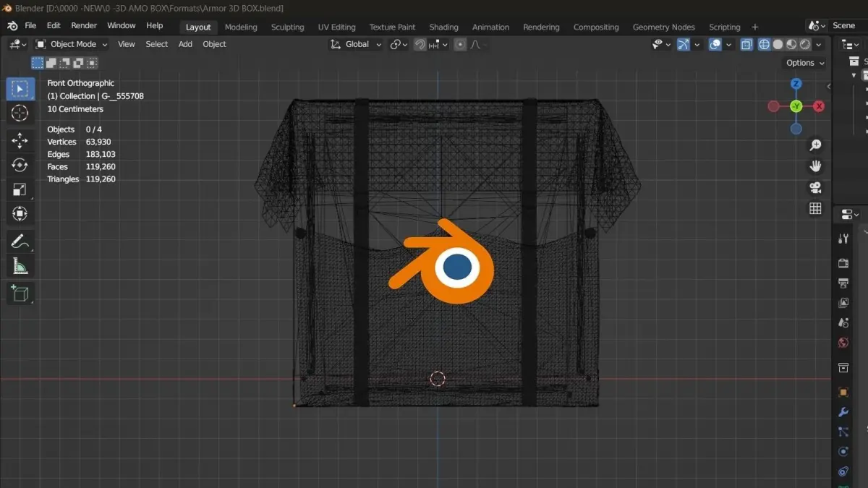Set selection mode to subtract

point(64,63)
